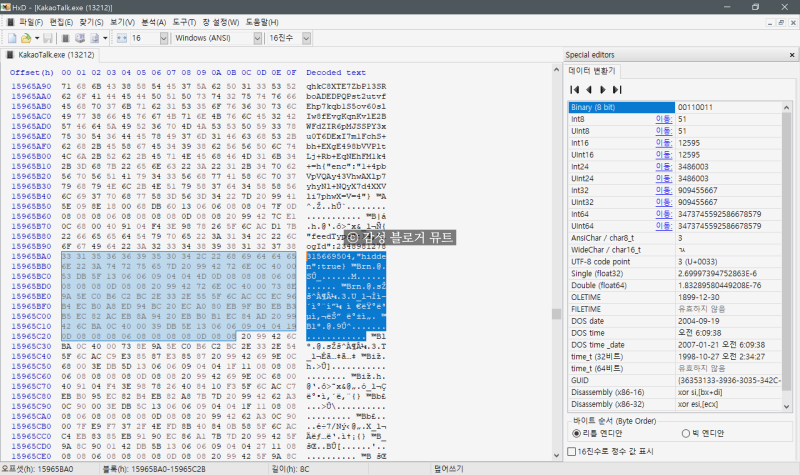
Task: Click the Open disk toolbar icon
Action: pyautogui.click(x=80, y=38)
